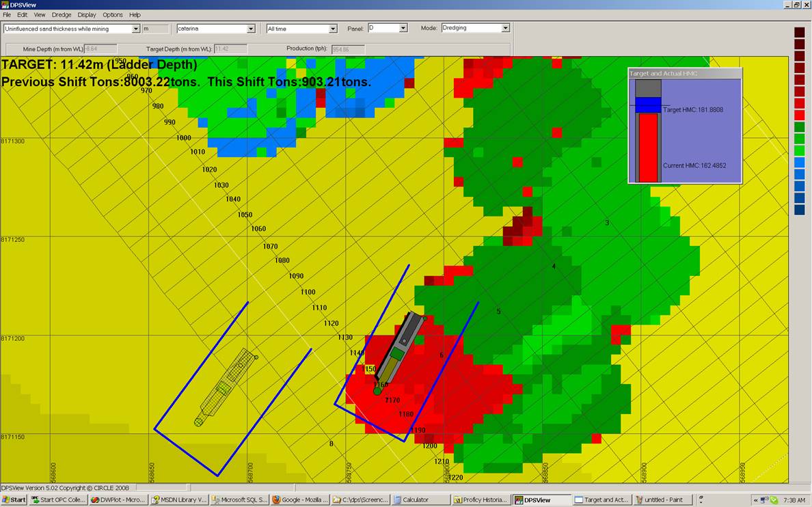Click the red Current HMC bar
Screen dimensions: 812x507
tap(648, 148)
